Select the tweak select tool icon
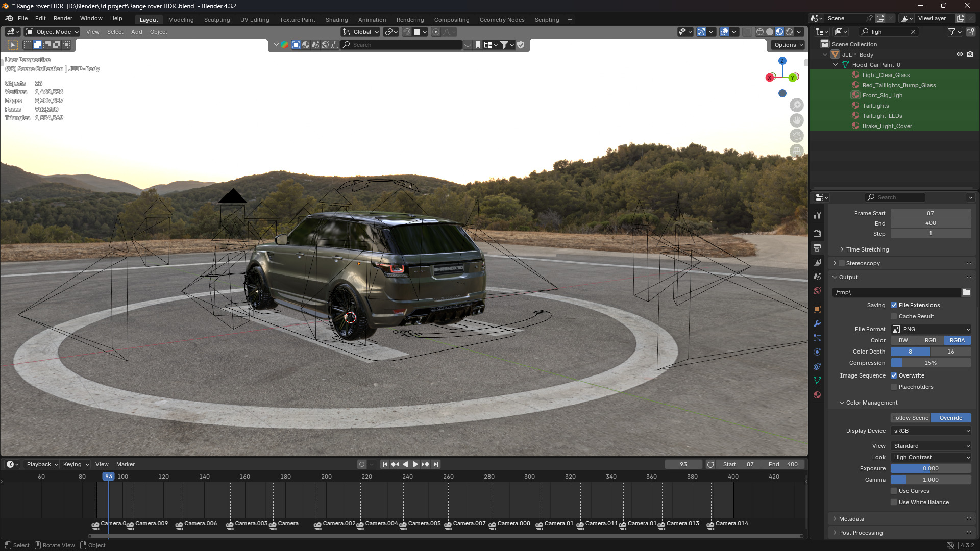The width and height of the screenshot is (980, 551). click(x=13, y=45)
